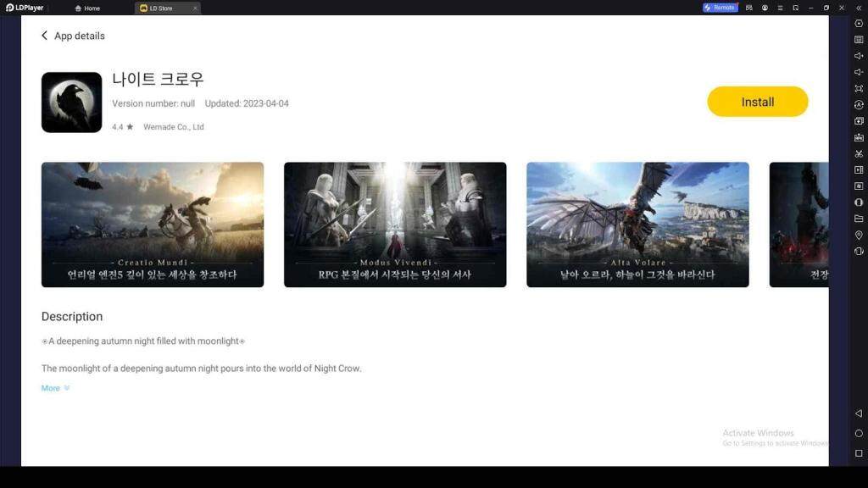The width and height of the screenshot is (868, 488).
Task: Tap the Android back triangle button
Action: [x=859, y=413]
